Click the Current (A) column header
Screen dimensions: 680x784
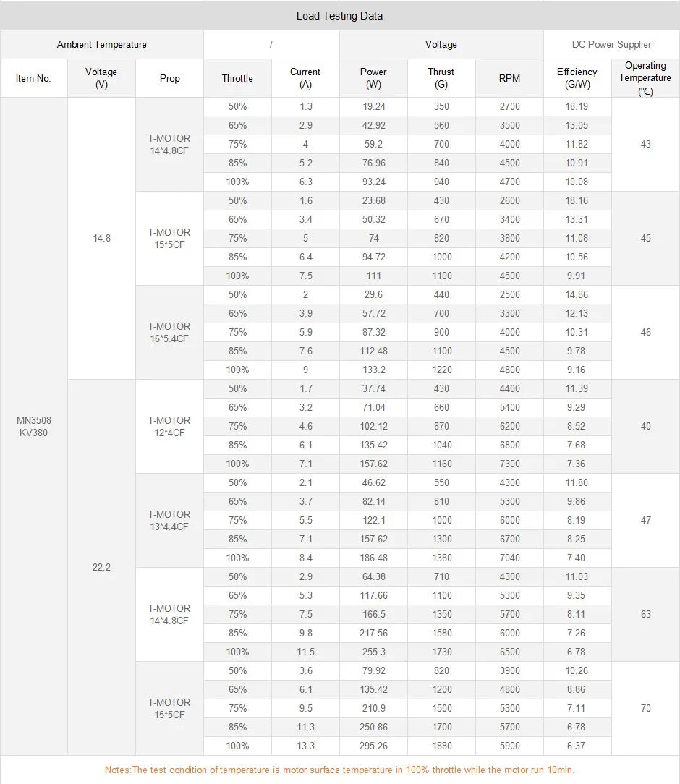tap(305, 78)
